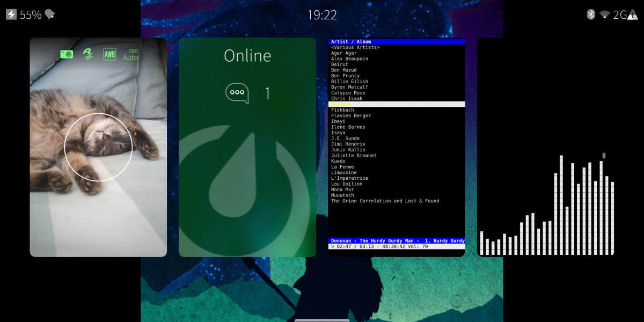Tap the 2G mobile network indicator
Screen dimensions: 644x322
pyautogui.click(x=620, y=14)
